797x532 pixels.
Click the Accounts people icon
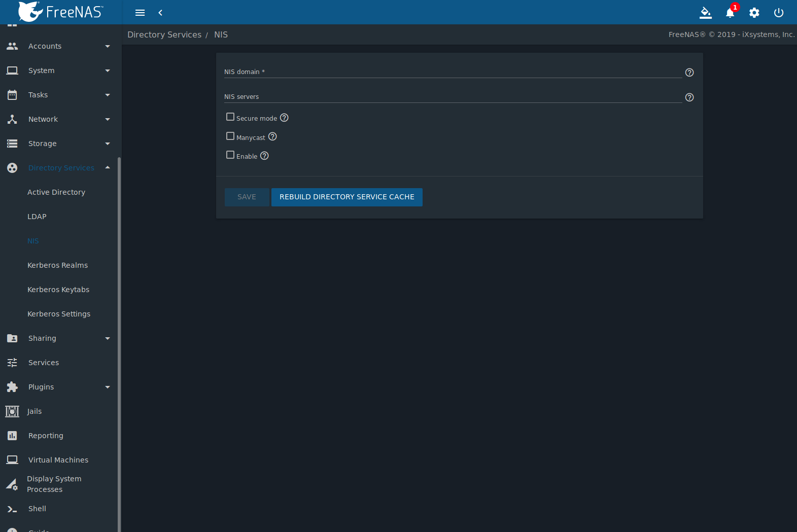12,46
